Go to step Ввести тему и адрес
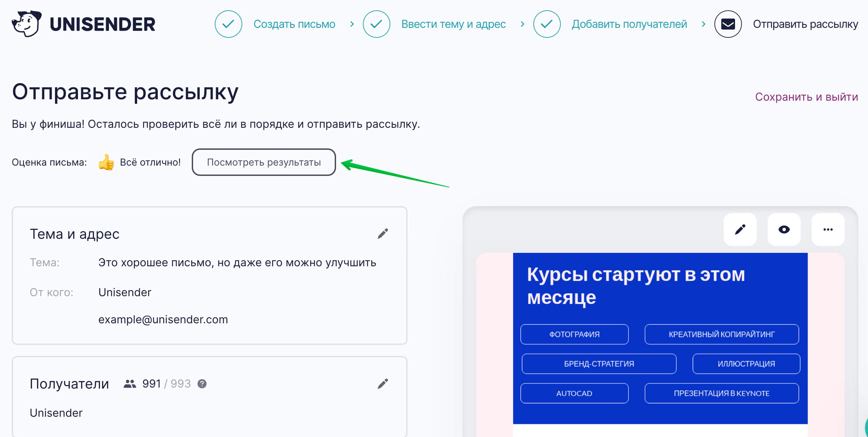Image resolution: width=868 pixels, height=437 pixels. coord(453,24)
